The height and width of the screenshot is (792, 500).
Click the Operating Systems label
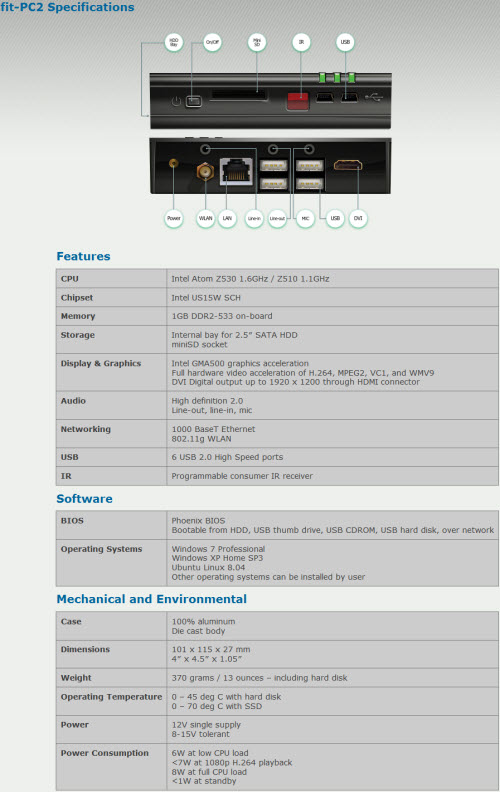102,549
